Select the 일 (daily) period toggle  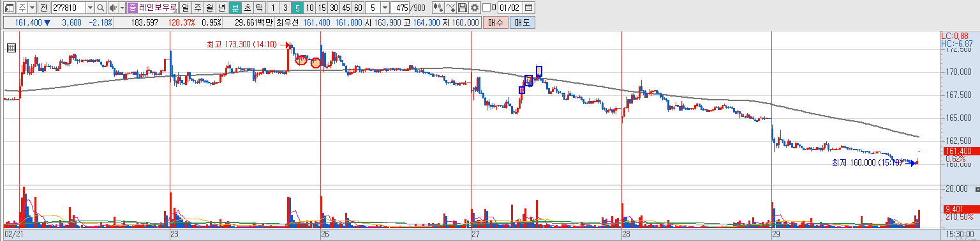tap(184, 8)
